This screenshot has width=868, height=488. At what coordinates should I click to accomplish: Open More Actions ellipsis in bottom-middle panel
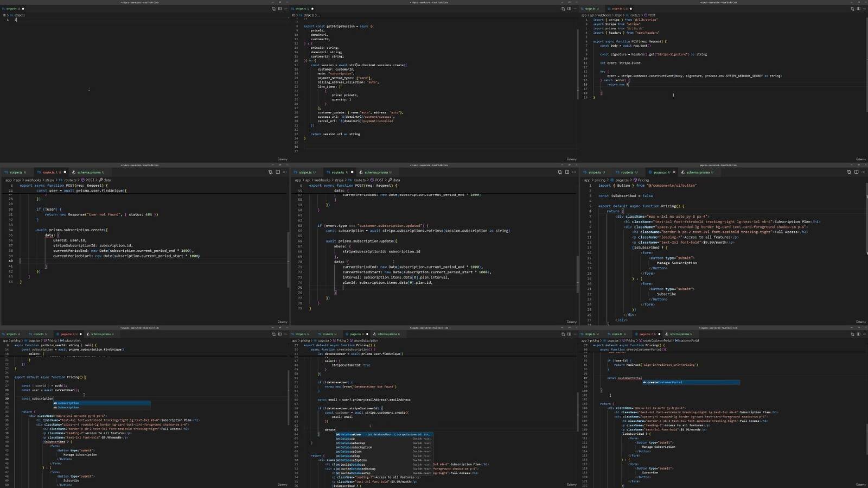[575, 334]
